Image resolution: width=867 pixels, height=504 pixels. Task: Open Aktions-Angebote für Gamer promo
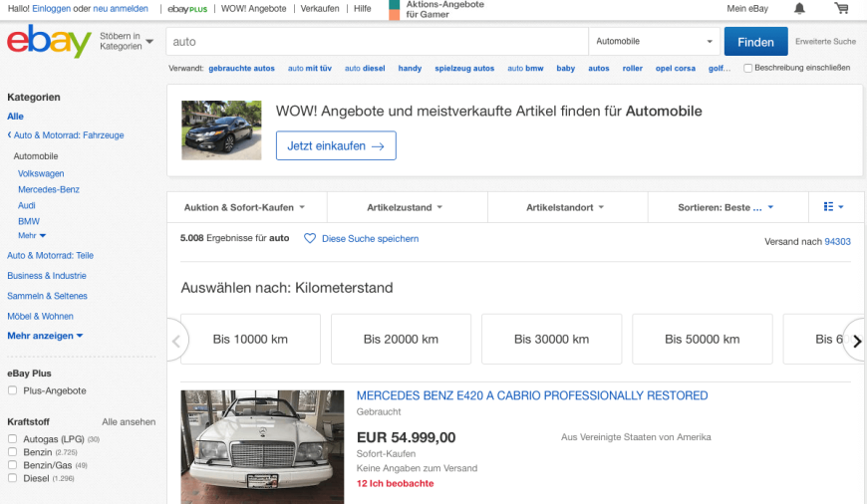(437, 9)
